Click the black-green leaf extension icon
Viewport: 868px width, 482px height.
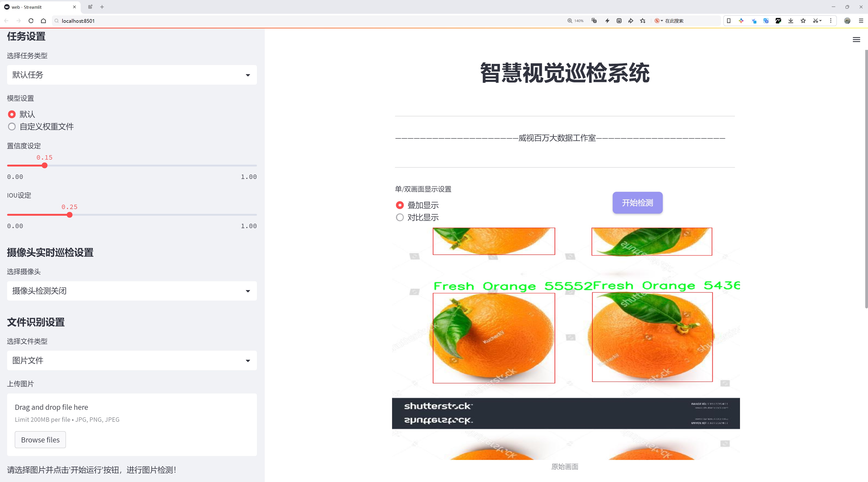pyautogui.click(x=778, y=20)
